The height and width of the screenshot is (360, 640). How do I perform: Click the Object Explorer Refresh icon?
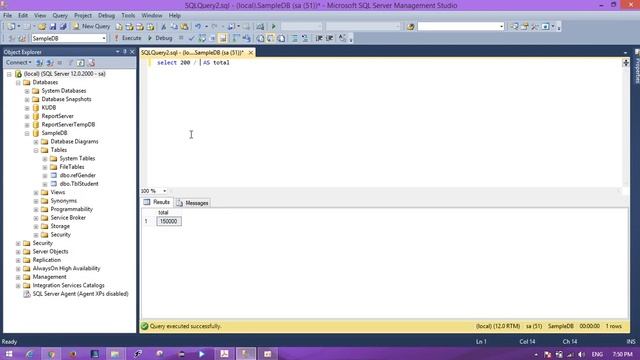pos(81,62)
